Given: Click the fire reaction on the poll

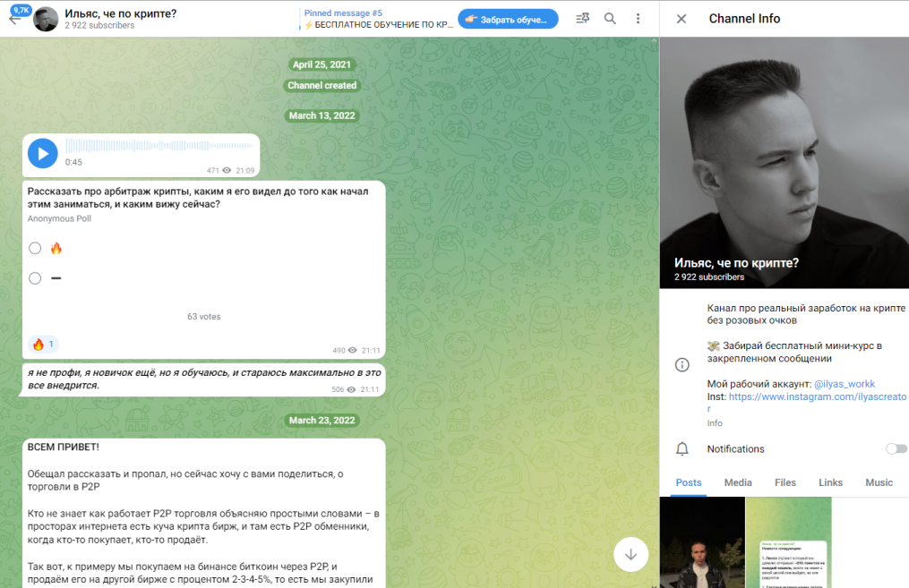Looking at the screenshot, I should tap(43, 345).
